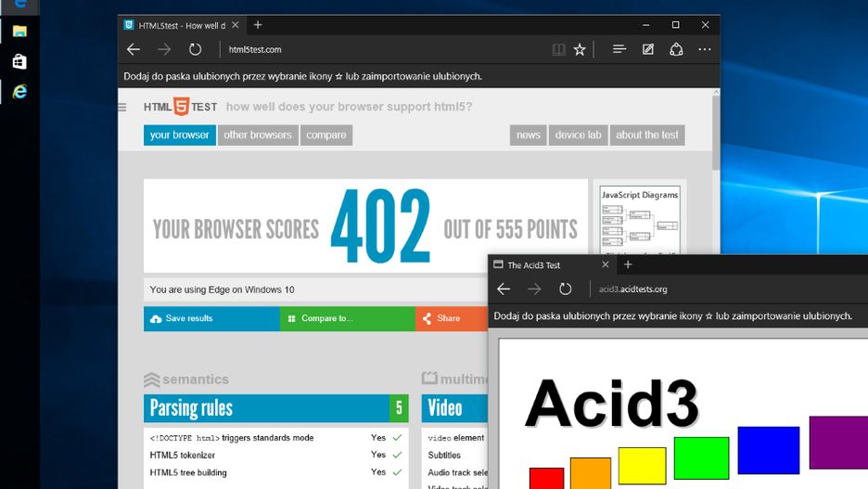Click 'HTML5 tokenizer' row

(275, 456)
